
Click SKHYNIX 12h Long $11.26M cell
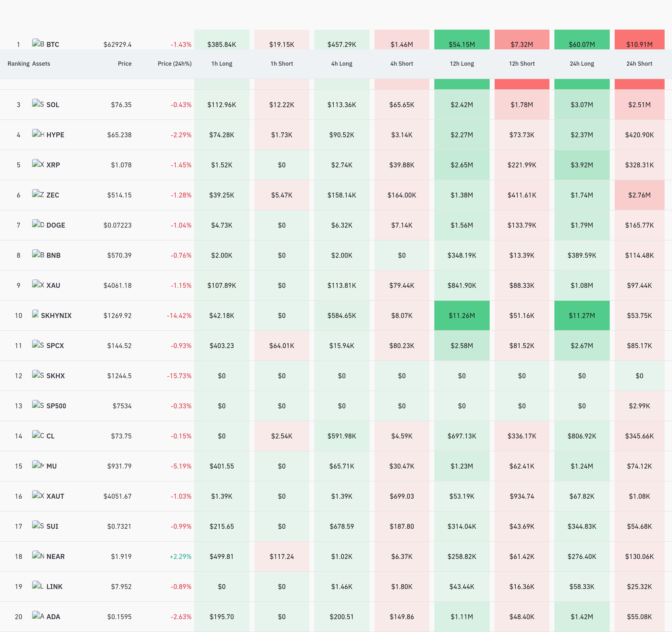462,316
